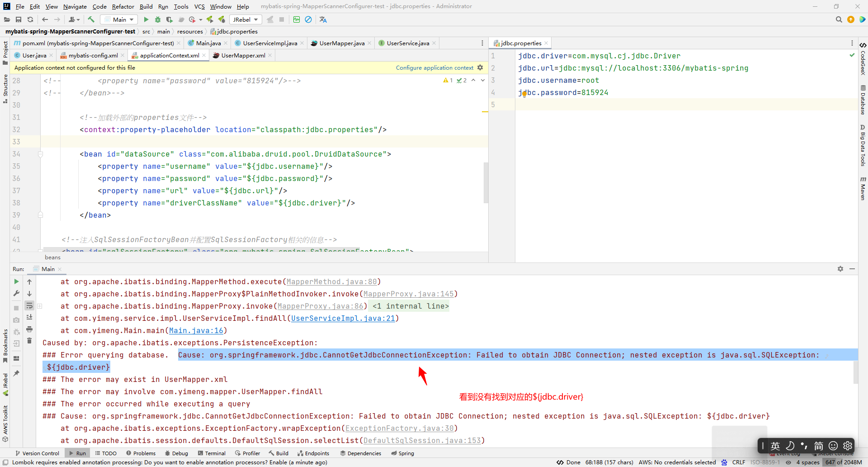868x467 pixels.
Task: Navigate back with the left arrow
Action: click(45, 19)
